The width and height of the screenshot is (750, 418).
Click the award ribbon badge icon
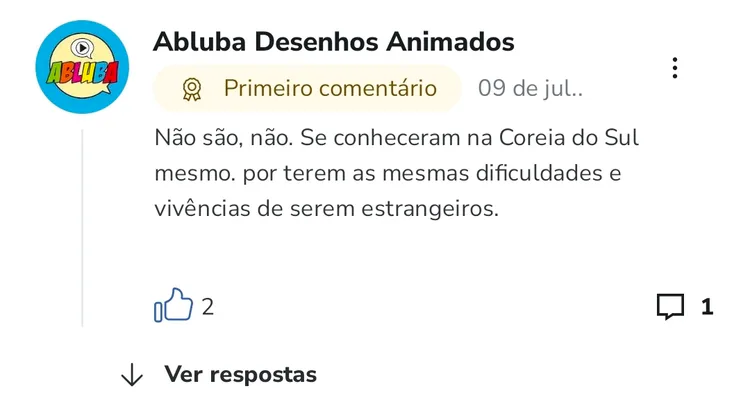pyautogui.click(x=192, y=89)
